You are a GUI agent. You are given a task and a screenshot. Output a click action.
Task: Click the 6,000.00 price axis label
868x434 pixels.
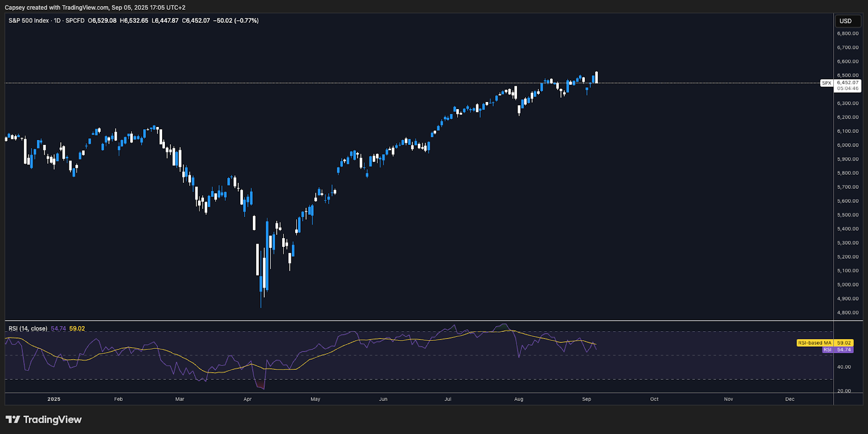tap(847, 145)
